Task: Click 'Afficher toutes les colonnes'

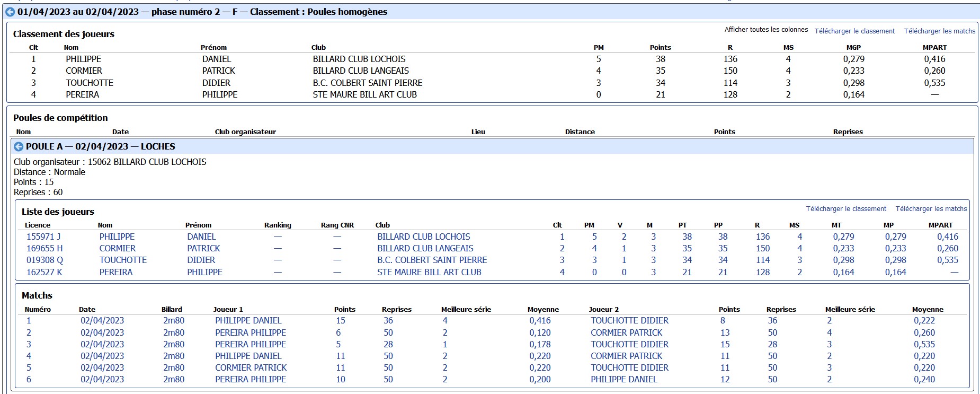Action: (x=766, y=30)
